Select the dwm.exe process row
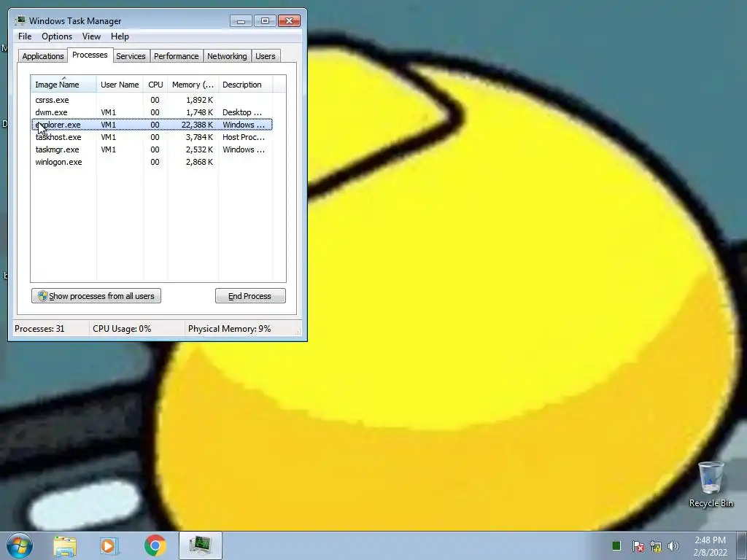This screenshot has width=747, height=560. [x=152, y=112]
